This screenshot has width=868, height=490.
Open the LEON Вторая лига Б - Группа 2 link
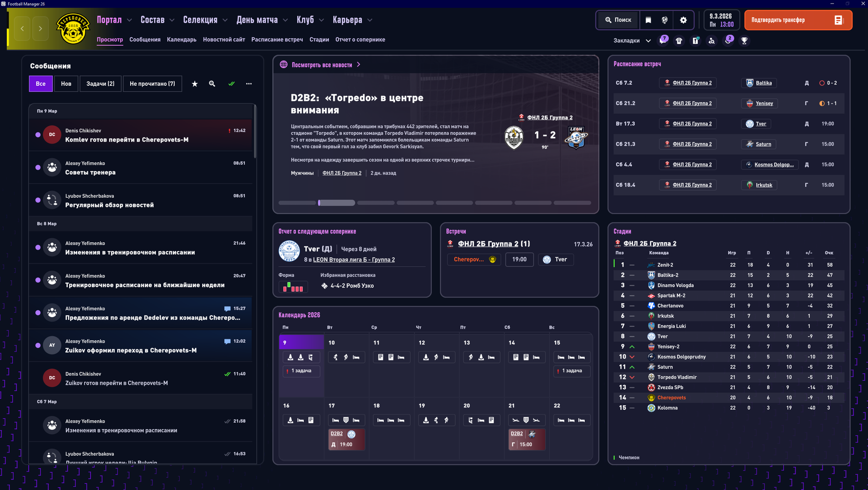(354, 260)
